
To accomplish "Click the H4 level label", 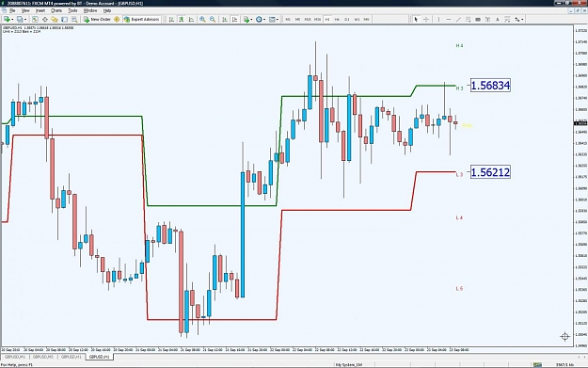I will pyautogui.click(x=459, y=46).
